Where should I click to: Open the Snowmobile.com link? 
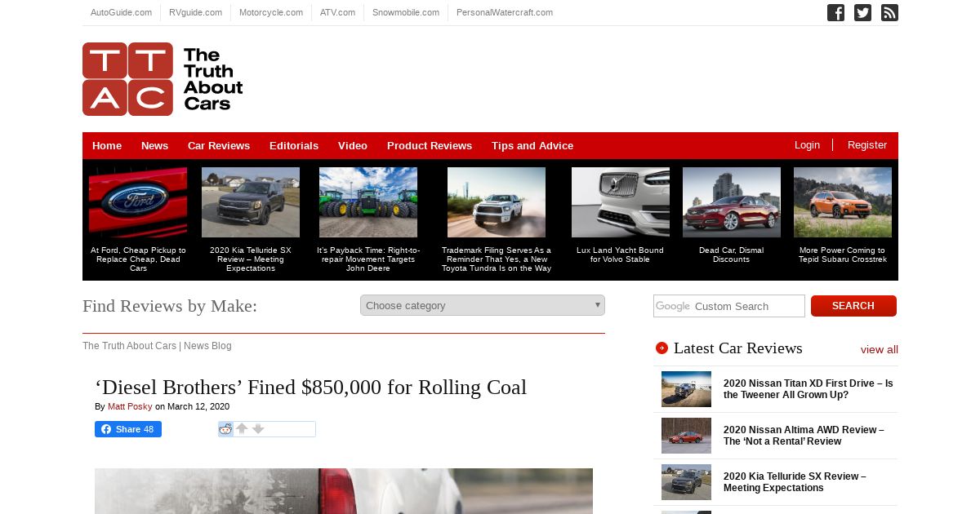tap(406, 12)
